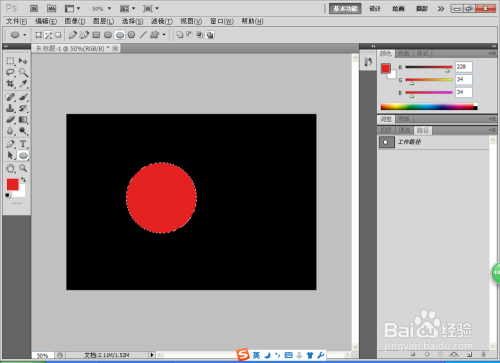Swap foreground and background colors arrow

(x=23, y=180)
